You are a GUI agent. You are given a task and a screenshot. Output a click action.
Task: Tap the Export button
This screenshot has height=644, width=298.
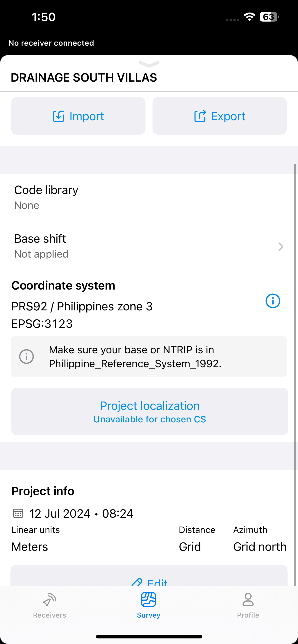point(219,116)
